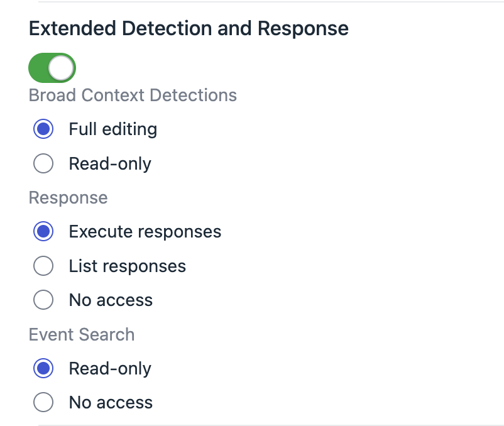Viewport: 504px width, 426px height.
Task: Select Read-only radio under Event Search
Action: [43, 368]
